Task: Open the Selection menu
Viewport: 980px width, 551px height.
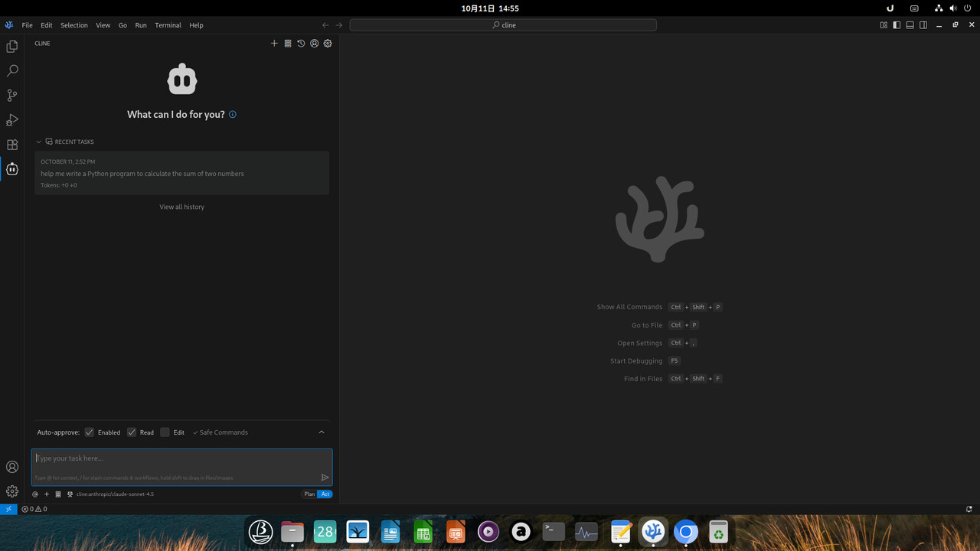Action: tap(74, 25)
